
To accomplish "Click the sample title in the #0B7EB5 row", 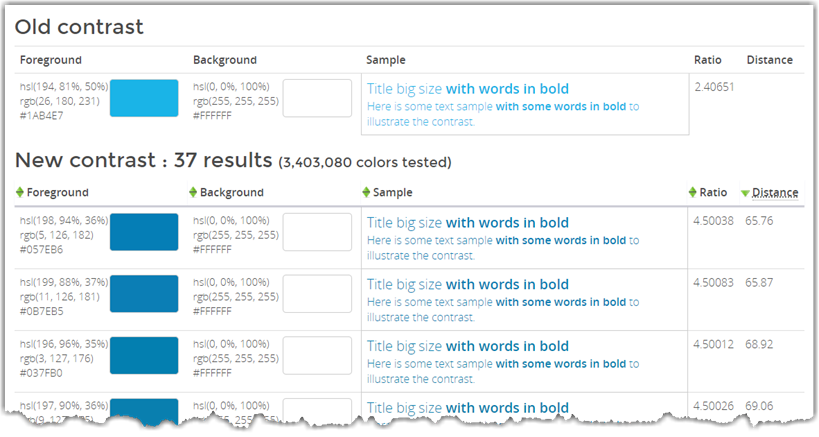I will [x=467, y=285].
